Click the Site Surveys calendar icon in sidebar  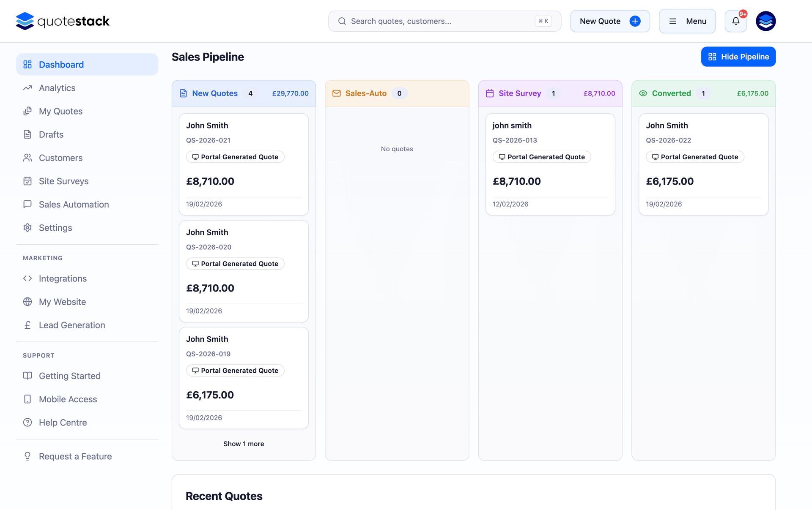[27, 181]
